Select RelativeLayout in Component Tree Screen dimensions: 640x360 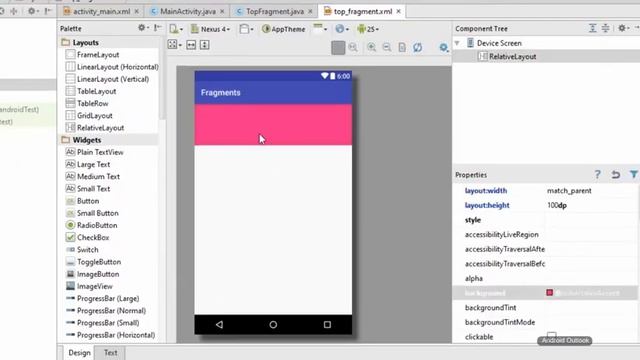click(x=512, y=57)
